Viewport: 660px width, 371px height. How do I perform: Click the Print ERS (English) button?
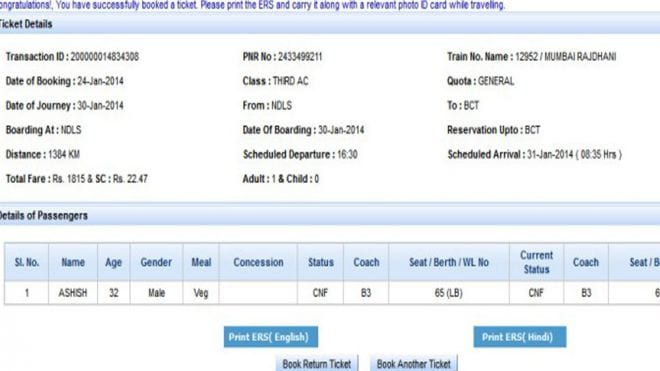(271, 337)
